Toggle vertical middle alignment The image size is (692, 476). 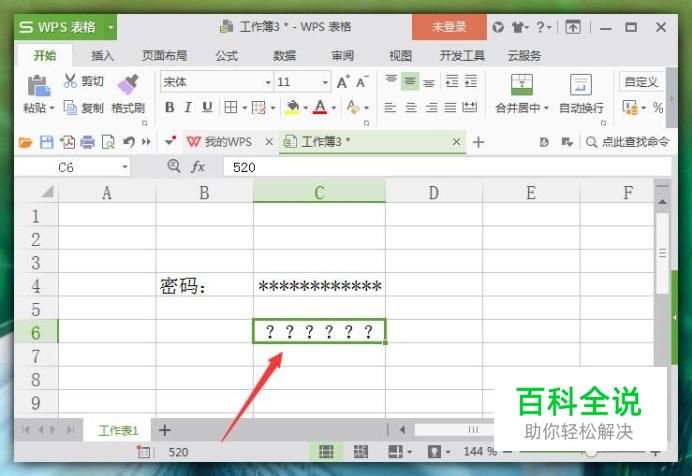[x=410, y=81]
